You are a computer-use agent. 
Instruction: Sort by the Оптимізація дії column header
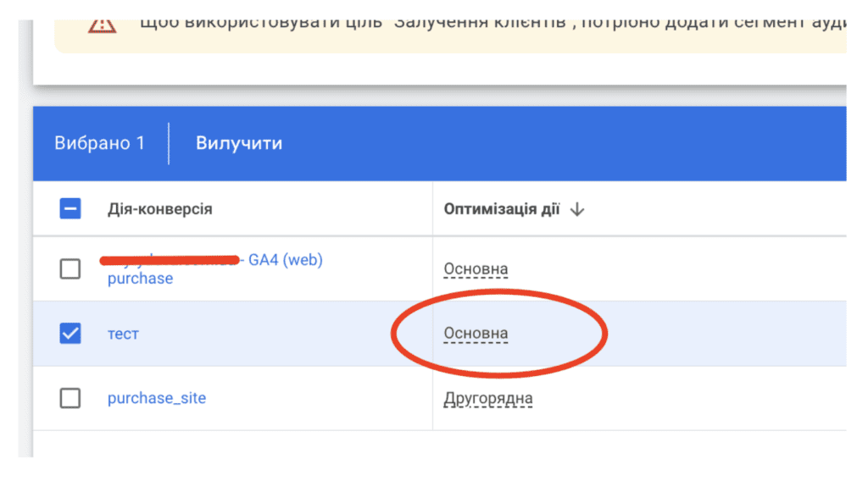click(502, 209)
